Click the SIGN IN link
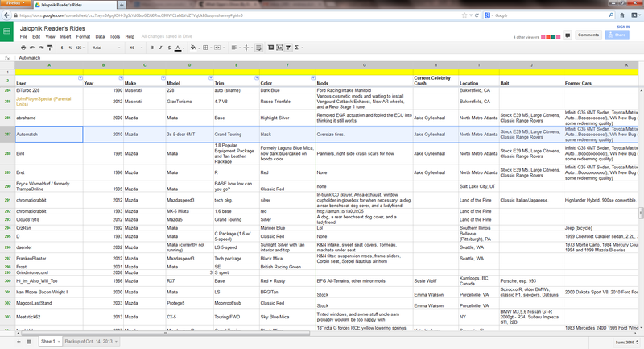Screen dimensions: 644x349 click(623, 27)
